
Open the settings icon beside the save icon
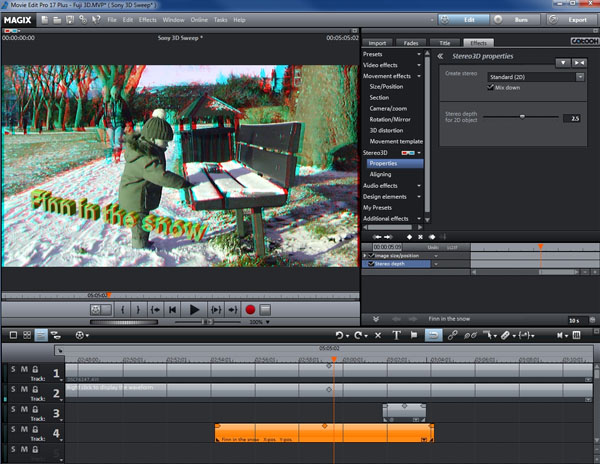click(x=83, y=20)
